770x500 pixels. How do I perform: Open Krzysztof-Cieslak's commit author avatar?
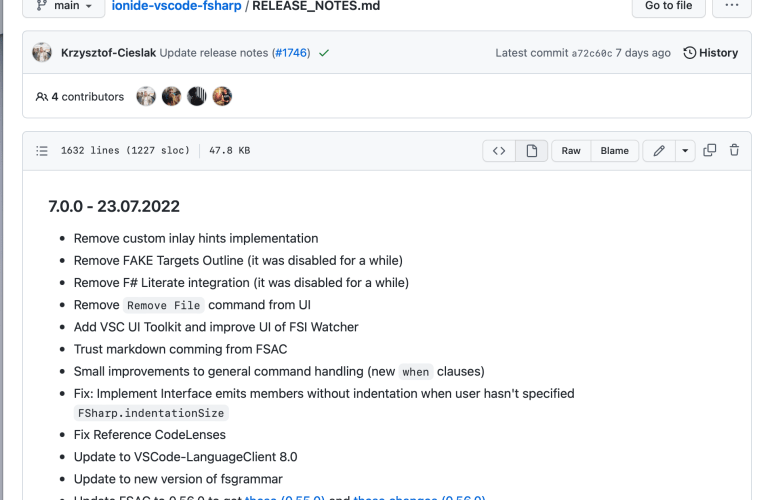[x=42, y=53]
